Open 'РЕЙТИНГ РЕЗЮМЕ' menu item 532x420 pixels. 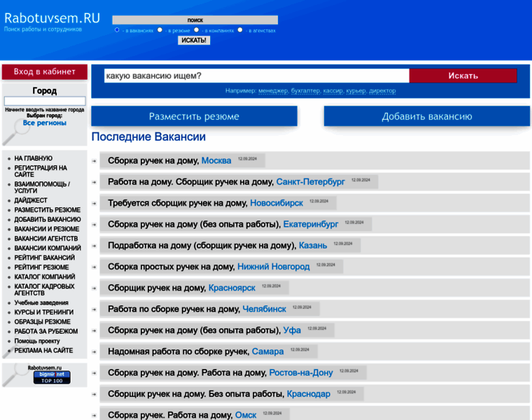(x=41, y=267)
